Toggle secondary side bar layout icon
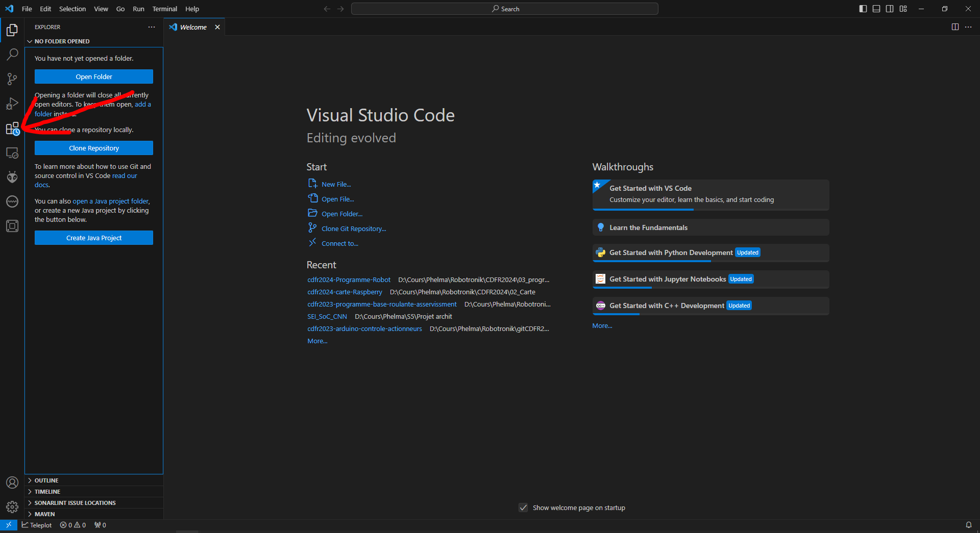The width and height of the screenshot is (980, 533). coord(890,9)
